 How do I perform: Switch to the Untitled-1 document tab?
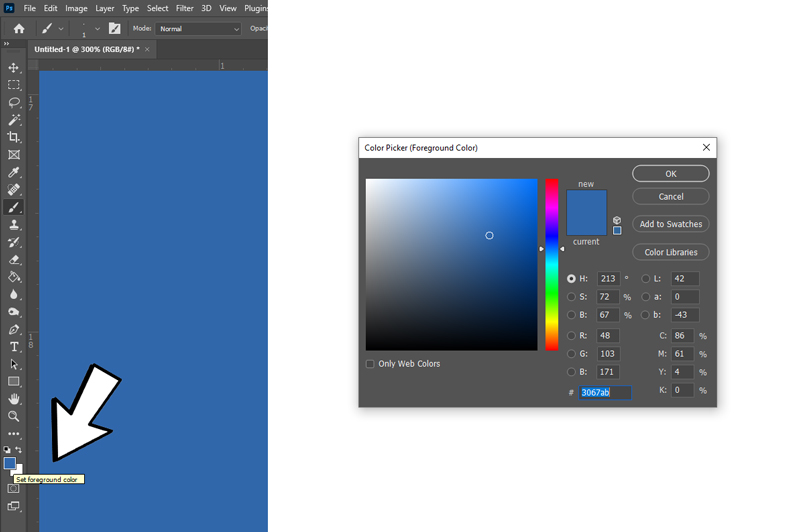pyautogui.click(x=86, y=49)
